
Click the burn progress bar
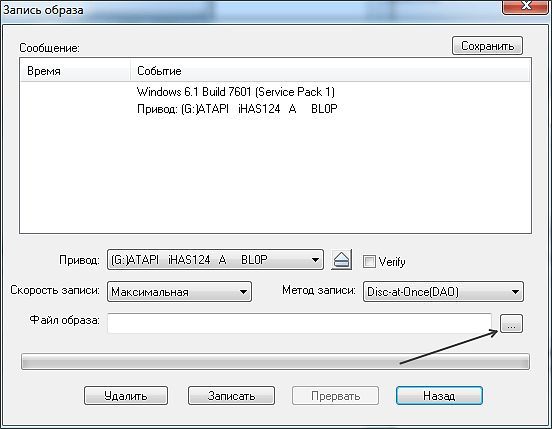[x=275, y=361]
